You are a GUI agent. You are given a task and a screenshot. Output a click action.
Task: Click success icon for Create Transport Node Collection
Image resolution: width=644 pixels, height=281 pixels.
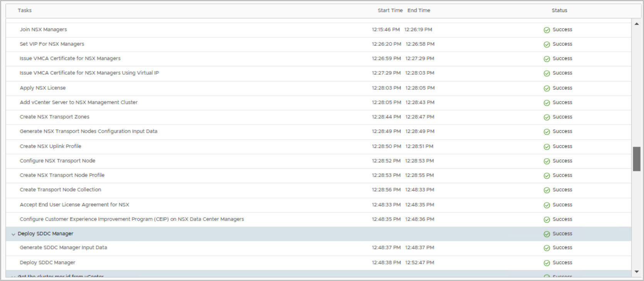547,190
